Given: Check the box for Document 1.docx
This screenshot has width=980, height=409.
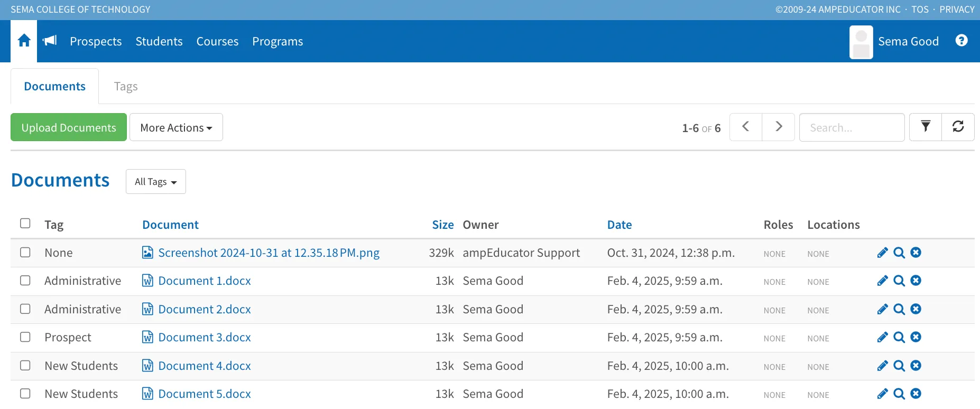Looking at the screenshot, I should [25, 280].
